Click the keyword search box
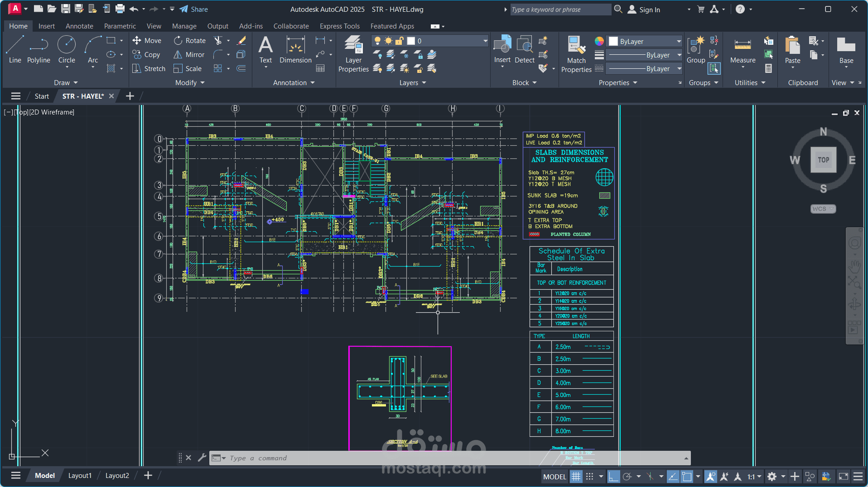This screenshot has height=487, width=868. pos(560,10)
